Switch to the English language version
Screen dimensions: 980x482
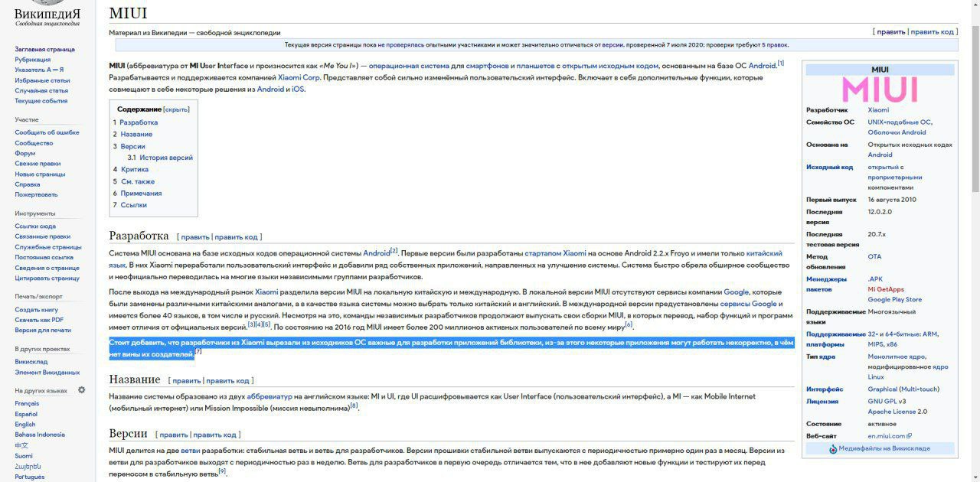click(x=25, y=425)
